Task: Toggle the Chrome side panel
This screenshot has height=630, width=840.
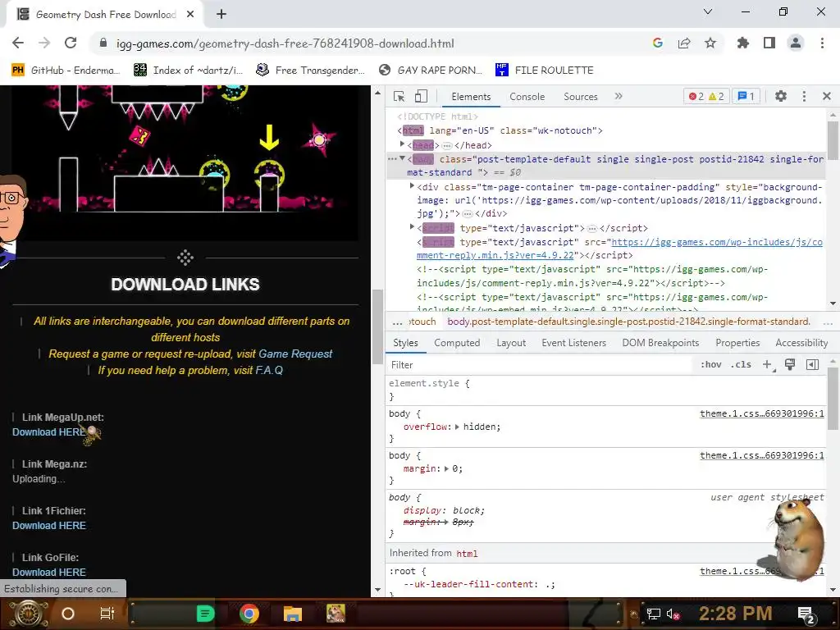Action: point(769,43)
